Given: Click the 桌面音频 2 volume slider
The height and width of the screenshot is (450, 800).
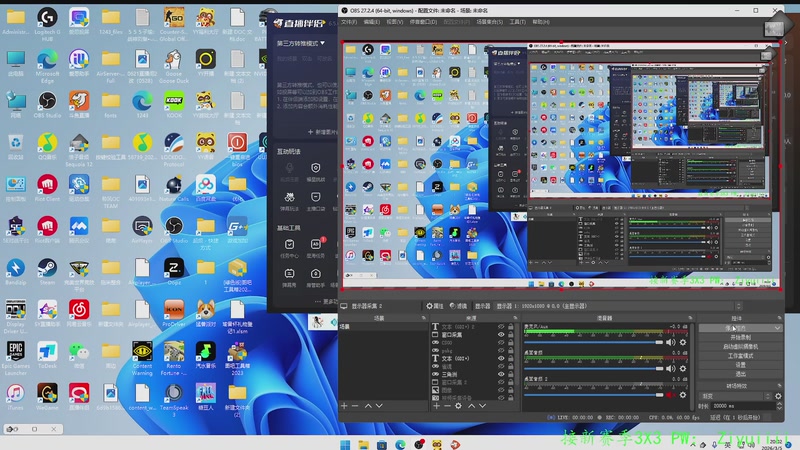Looking at the screenshot, I should 593,395.
